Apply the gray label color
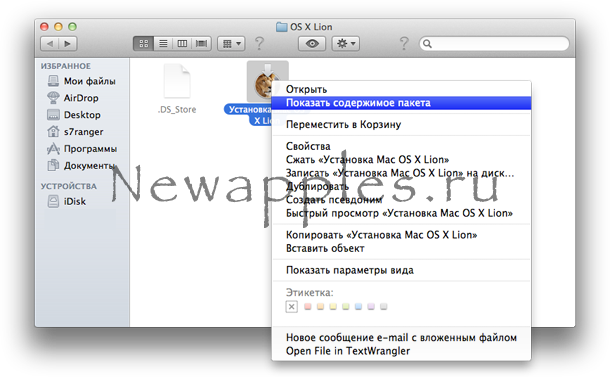The width and height of the screenshot is (610, 377). 384,307
